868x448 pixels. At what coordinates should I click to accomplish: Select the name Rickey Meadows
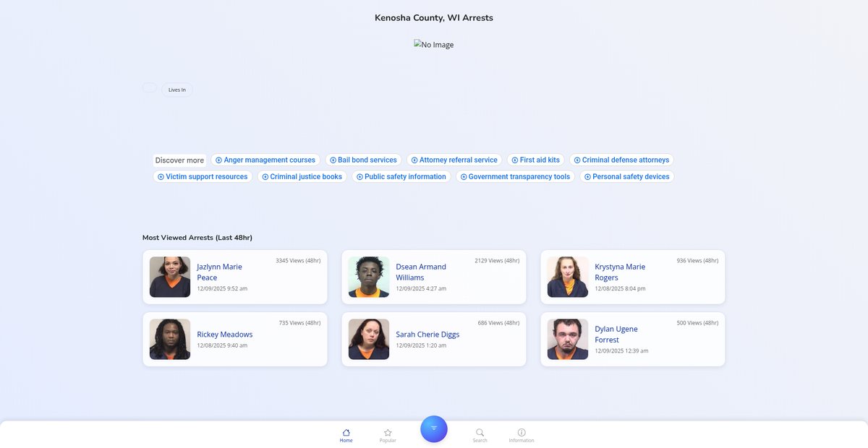[225, 335]
